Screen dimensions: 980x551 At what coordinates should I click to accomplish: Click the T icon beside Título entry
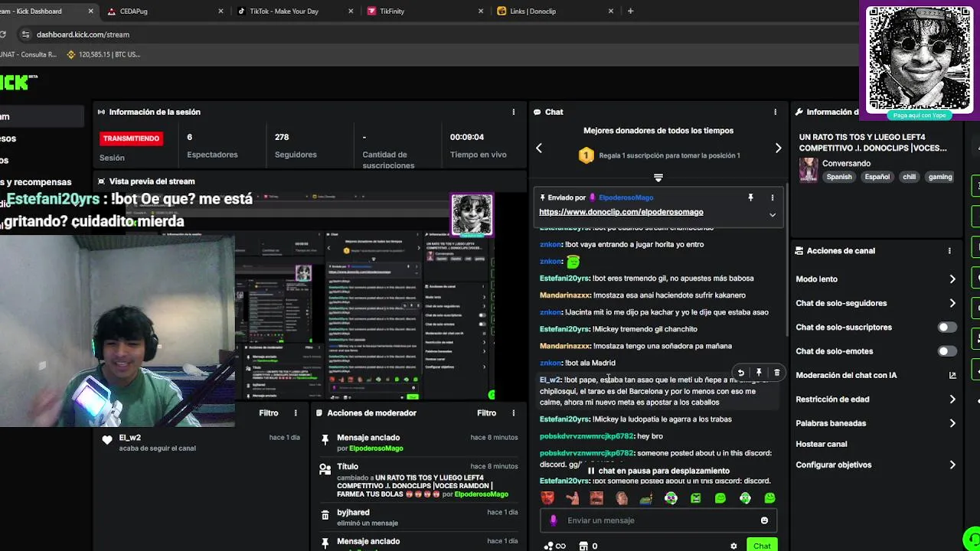[x=325, y=468]
